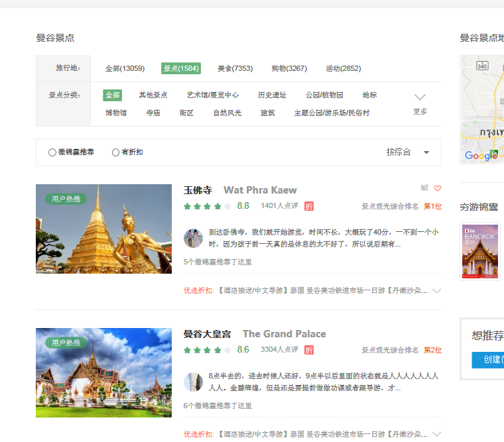Click the red 折 discount badge for The Grand Palace

pos(309,350)
